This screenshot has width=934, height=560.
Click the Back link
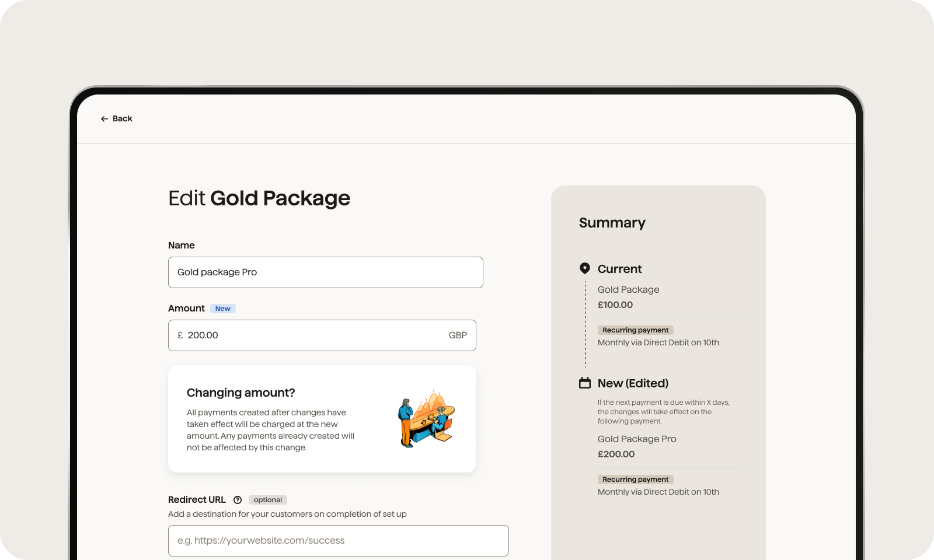tap(122, 118)
